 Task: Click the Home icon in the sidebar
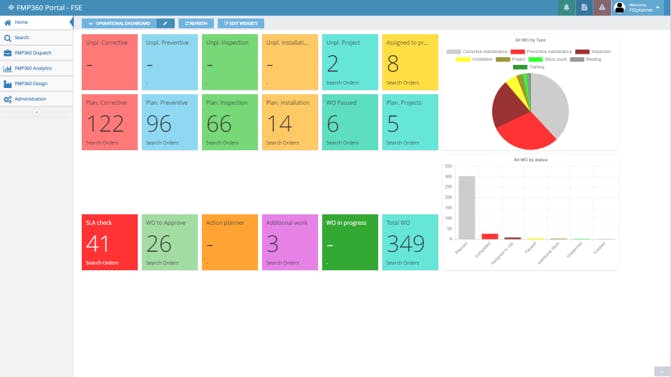[7, 22]
